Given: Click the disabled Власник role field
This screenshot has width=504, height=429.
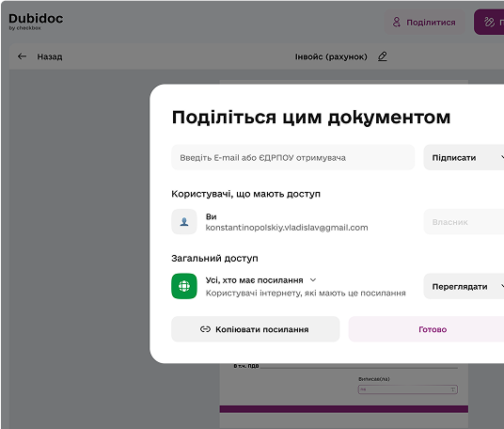Looking at the screenshot, I should [x=464, y=222].
